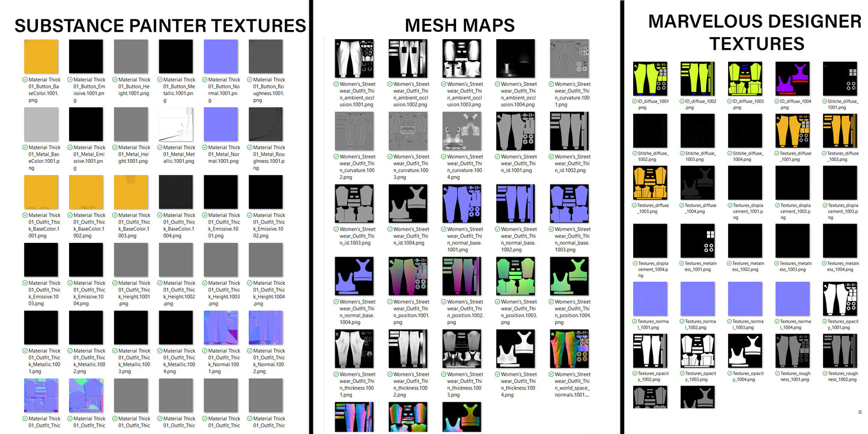Open the Button_Height.1001.png gray thumbnail

132,57
